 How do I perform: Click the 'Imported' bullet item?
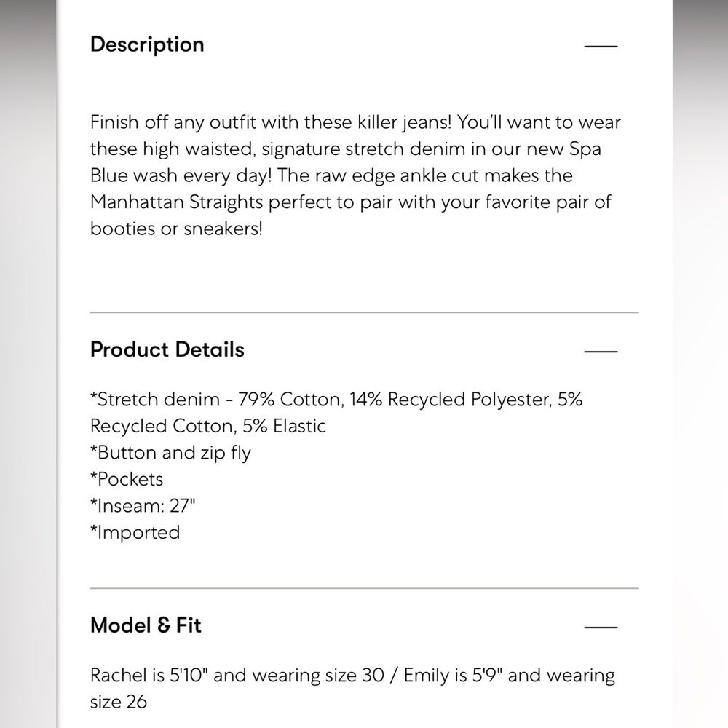click(x=135, y=533)
